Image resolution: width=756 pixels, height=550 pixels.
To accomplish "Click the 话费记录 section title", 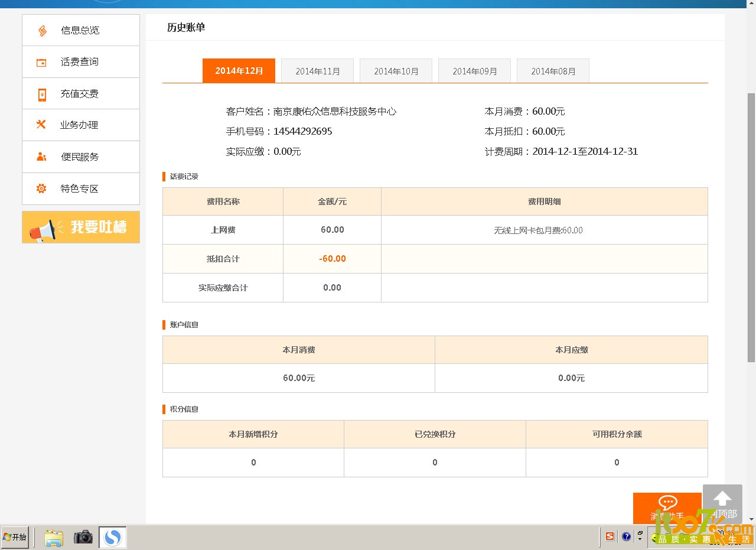I will [184, 176].
